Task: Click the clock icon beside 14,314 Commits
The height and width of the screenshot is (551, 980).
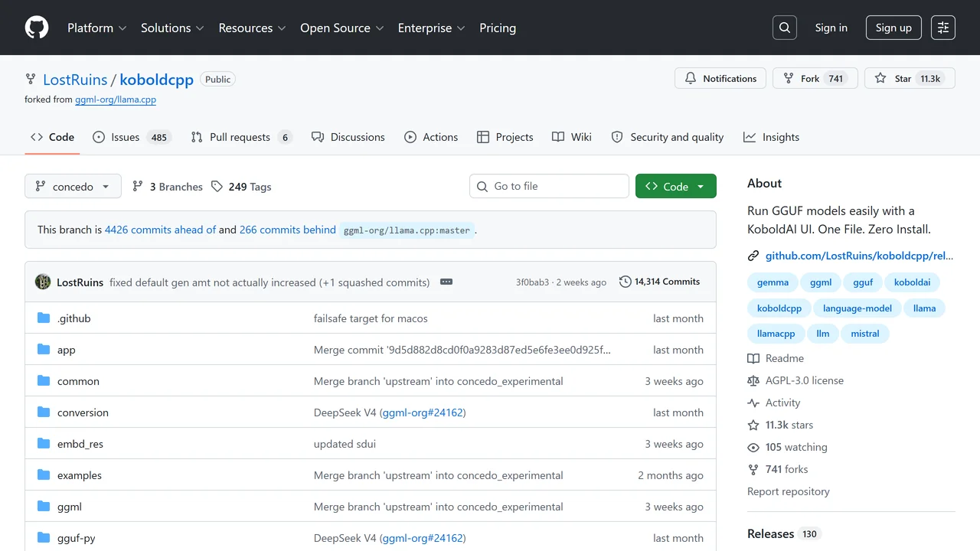Action: [x=626, y=282]
